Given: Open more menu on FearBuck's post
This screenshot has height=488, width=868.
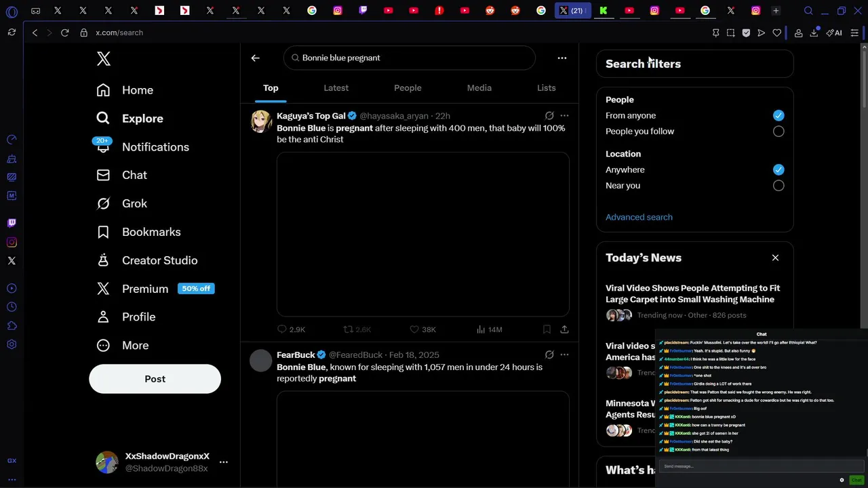Looking at the screenshot, I should [x=564, y=354].
